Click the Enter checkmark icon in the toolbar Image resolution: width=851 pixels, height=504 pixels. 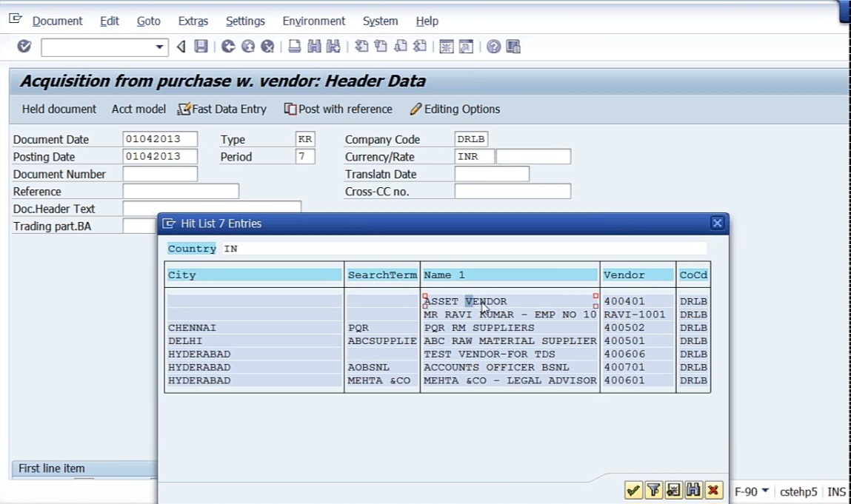click(24, 47)
